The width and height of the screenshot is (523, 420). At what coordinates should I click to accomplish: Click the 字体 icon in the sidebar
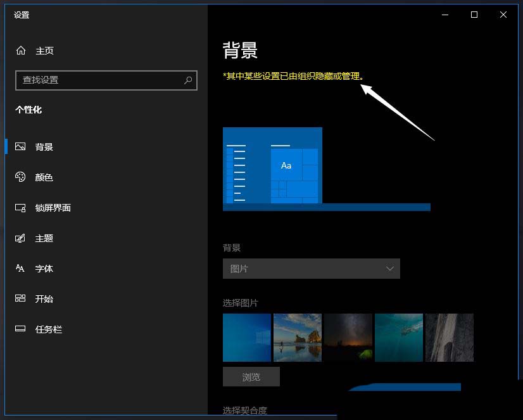[x=20, y=269]
